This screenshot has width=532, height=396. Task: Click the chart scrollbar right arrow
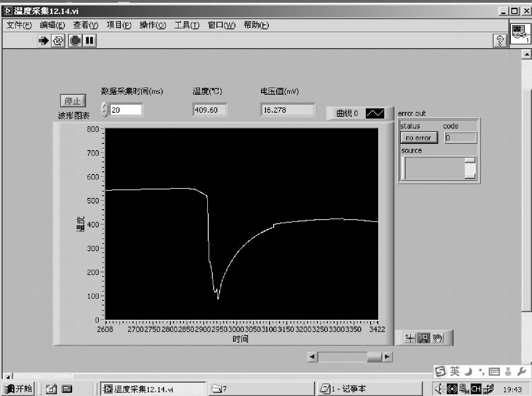(x=387, y=357)
